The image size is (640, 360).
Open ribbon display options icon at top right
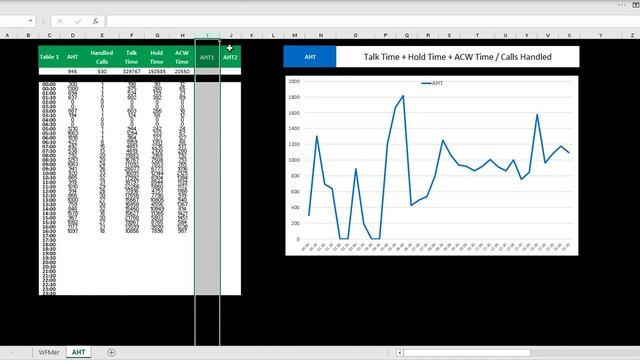[x=636, y=5]
